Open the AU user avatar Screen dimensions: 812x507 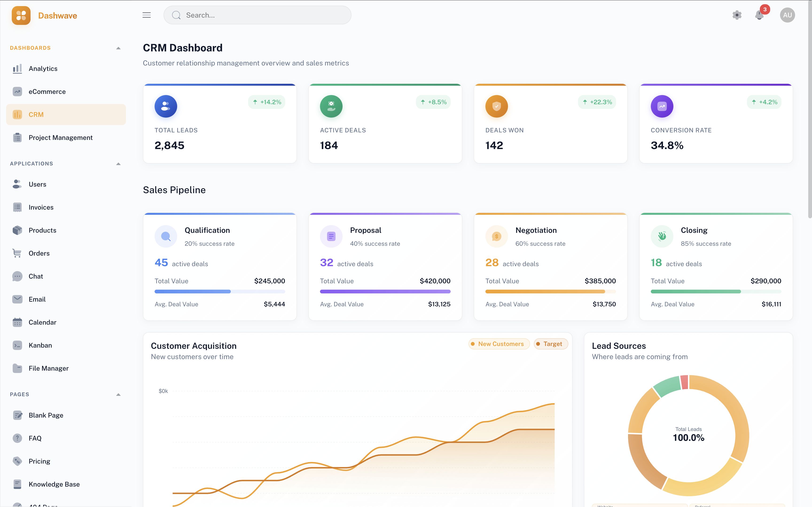787,15
